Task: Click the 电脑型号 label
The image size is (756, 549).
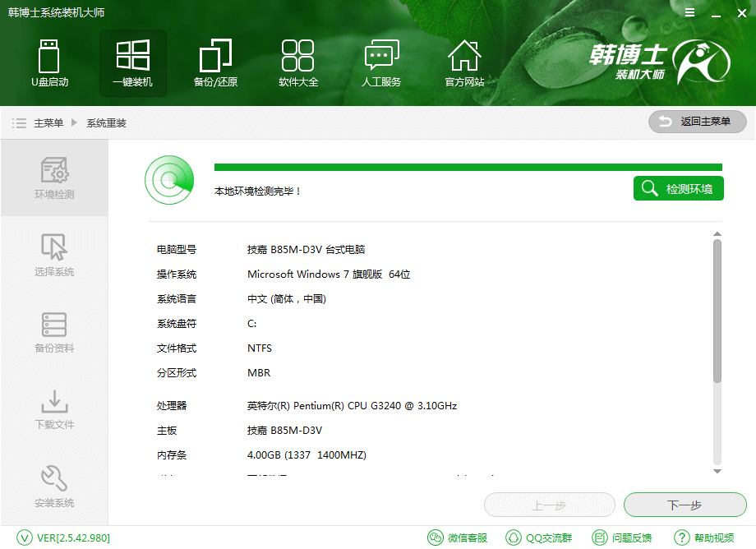Action: (x=177, y=250)
